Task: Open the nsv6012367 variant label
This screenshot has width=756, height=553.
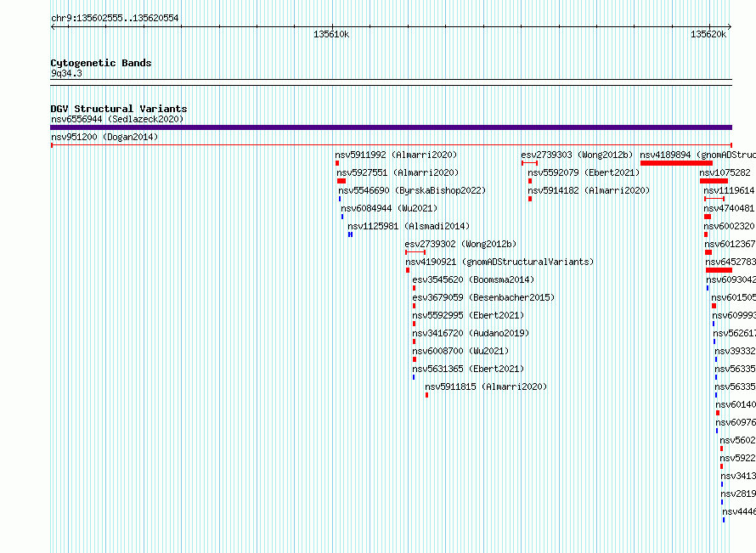Action: pos(730,244)
